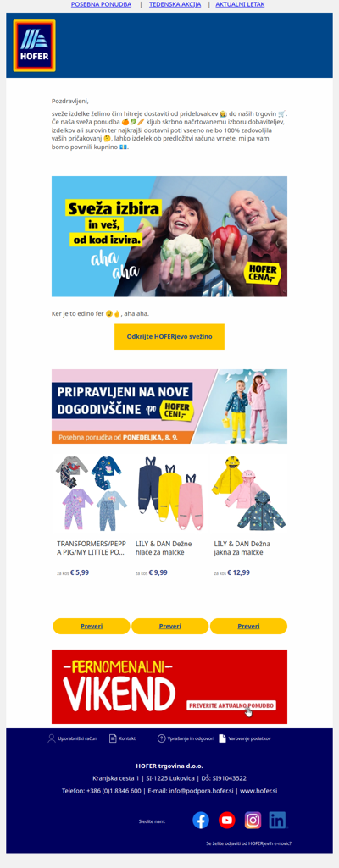Click the PREVERITE AKTUALNO PONUDBO button
Screen dimensions: 339x868
click(231, 705)
